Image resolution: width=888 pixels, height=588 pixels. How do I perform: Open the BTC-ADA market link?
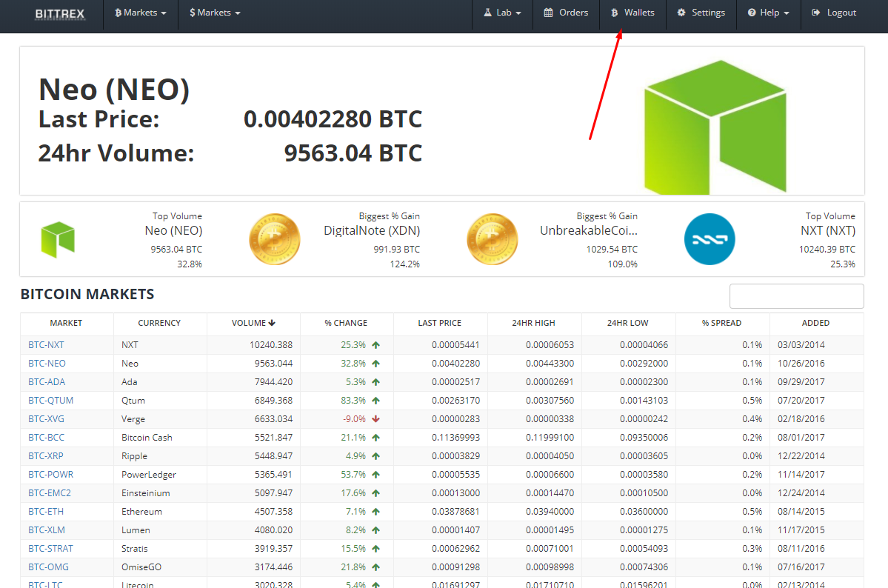point(47,382)
